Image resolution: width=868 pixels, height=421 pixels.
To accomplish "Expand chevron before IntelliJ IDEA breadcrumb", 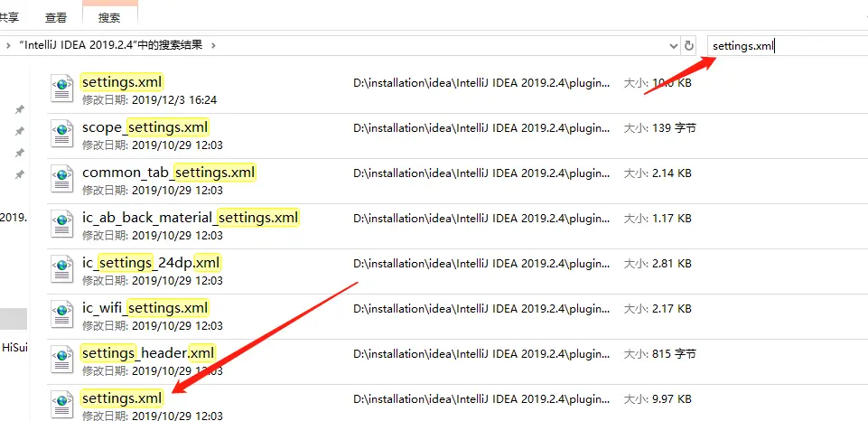I will coord(8,45).
